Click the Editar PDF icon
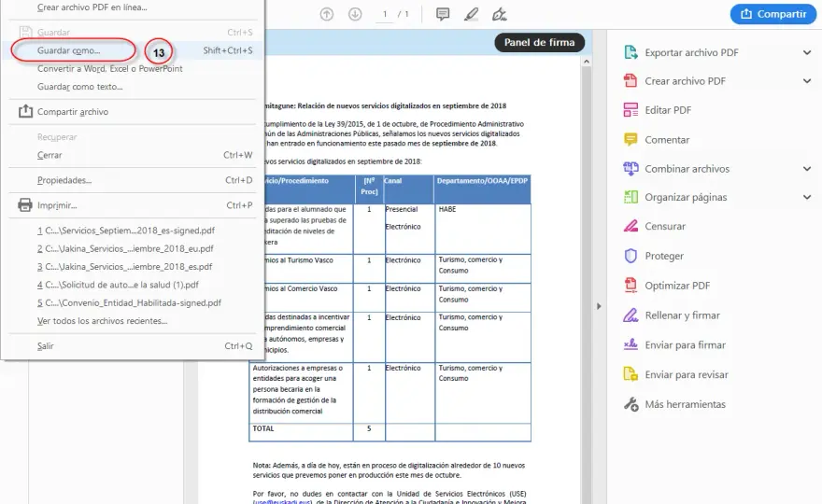Image resolution: width=822 pixels, height=504 pixels. click(x=631, y=110)
